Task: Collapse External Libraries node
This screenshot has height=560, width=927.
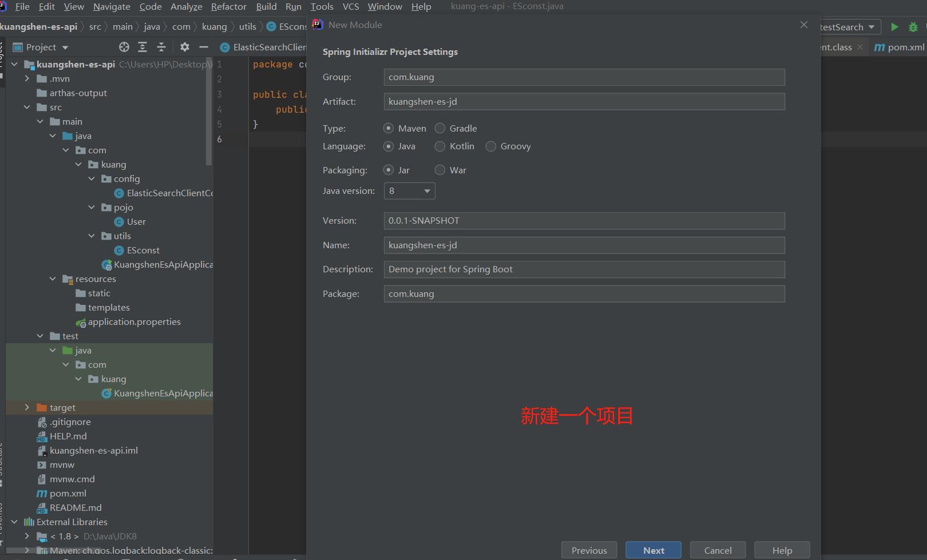Action: pyautogui.click(x=14, y=522)
